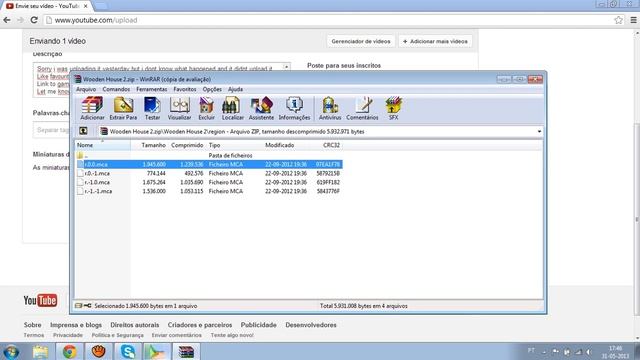
Task: Open the address path dropdown in WinRAR
Action: tap(539, 131)
